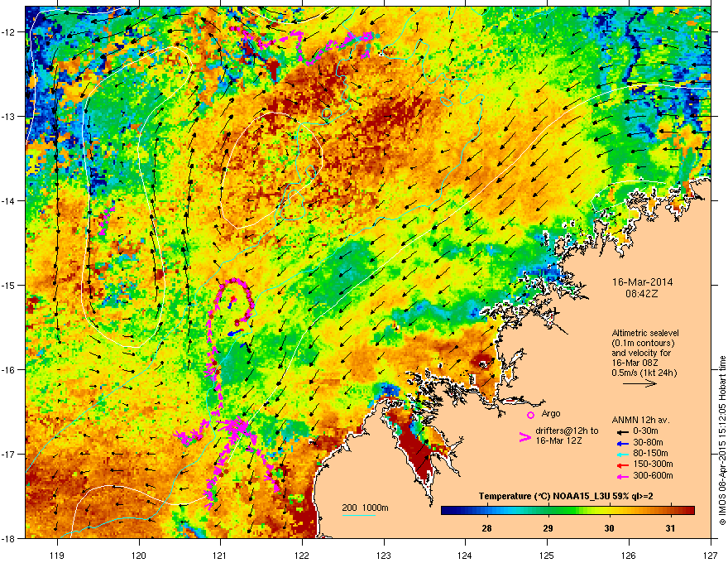Screen dimensions: 728x563
Task: Click the magenta drifters chevron legend symbol
Action: 524,437
